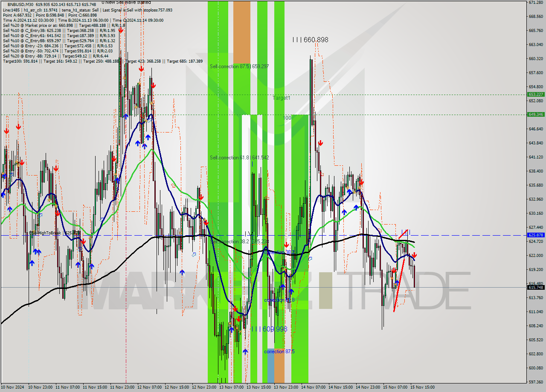Select the 597.360 price axis value

(x=536, y=382)
